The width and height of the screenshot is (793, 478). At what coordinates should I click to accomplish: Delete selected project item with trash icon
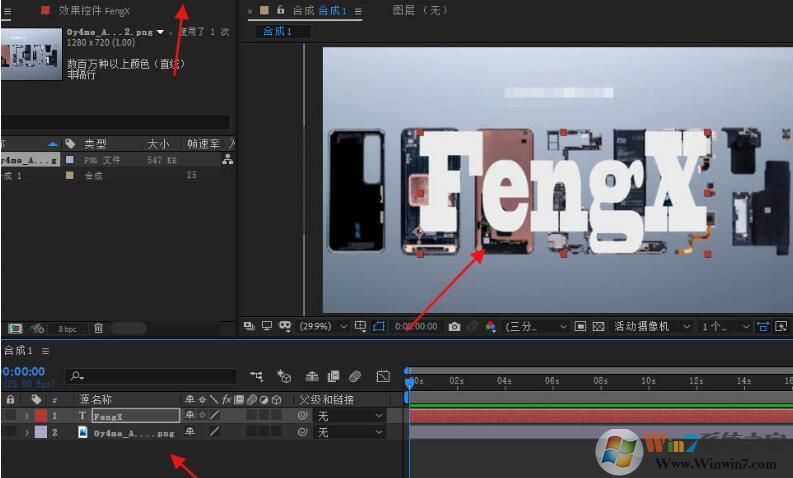click(x=98, y=328)
